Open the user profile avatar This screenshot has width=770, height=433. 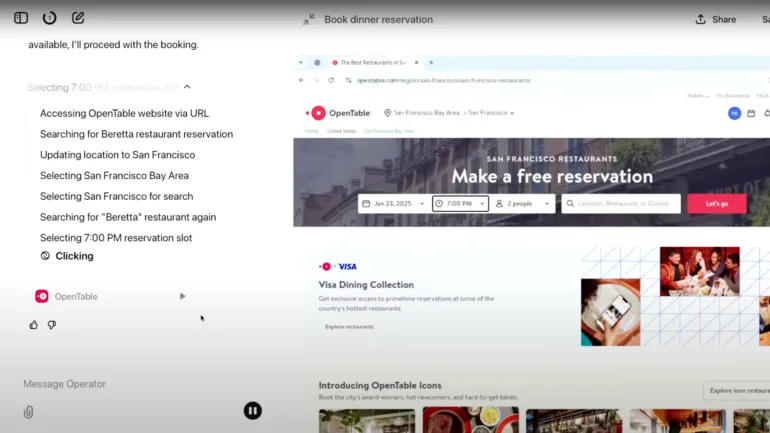pyautogui.click(x=734, y=113)
